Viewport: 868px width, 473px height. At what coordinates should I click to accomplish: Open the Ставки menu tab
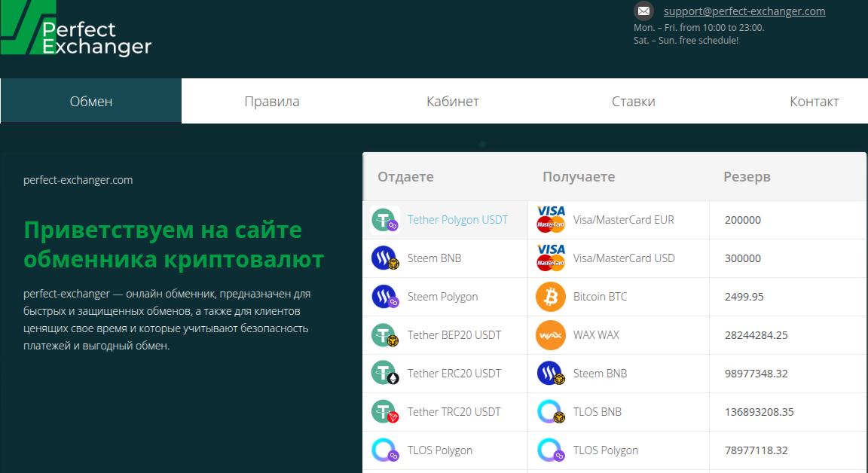pyautogui.click(x=633, y=101)
